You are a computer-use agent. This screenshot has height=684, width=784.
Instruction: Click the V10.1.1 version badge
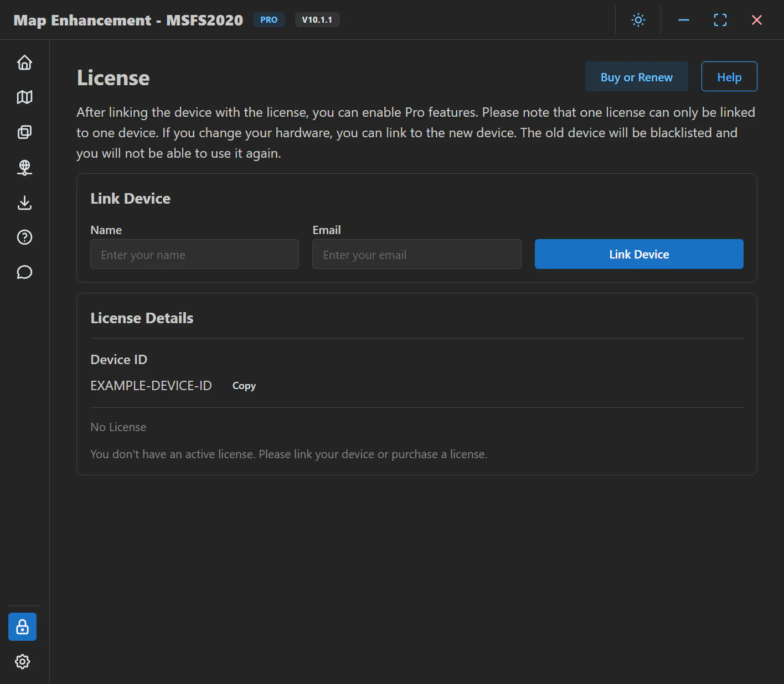[317, 20]
